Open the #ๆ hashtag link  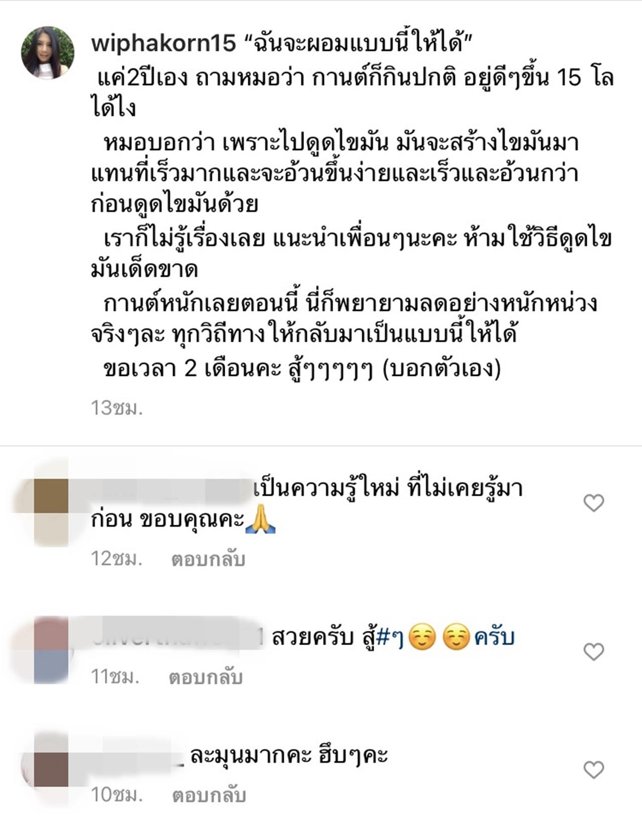[390, 638]
